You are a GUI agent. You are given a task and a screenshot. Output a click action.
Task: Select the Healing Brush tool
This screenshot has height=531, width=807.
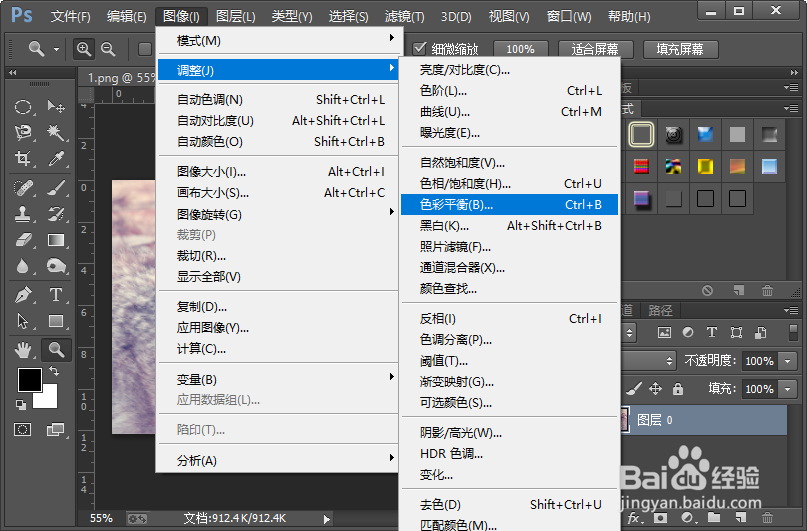pos(23,188)
